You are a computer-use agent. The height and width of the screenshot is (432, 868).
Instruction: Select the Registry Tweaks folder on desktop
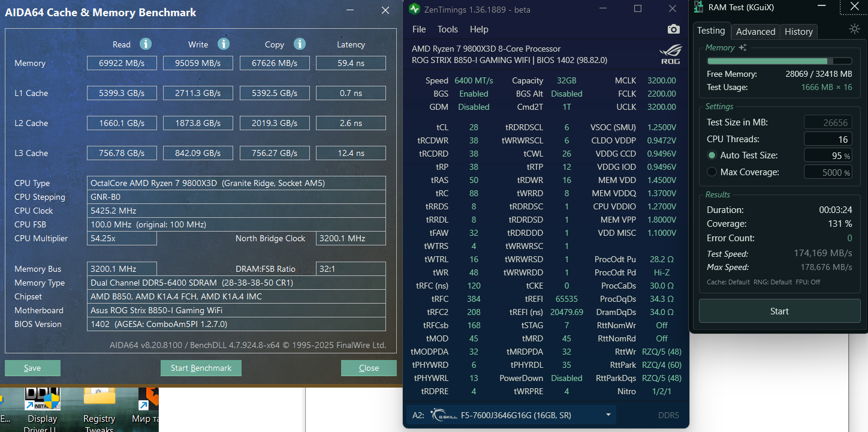pos(100,408)
